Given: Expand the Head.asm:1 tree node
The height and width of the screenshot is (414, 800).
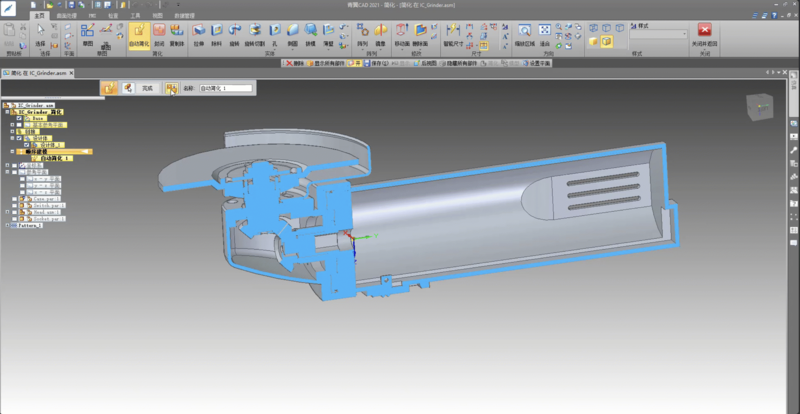Looking at the screenshot, I should pos(9,211).
